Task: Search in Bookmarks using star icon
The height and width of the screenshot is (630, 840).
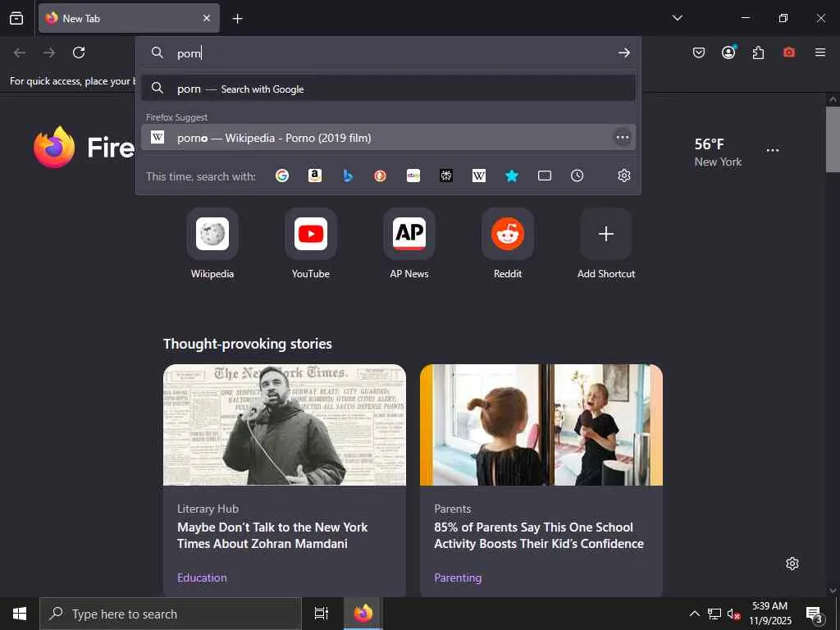Action: pyautogui.click(x=512, y=176)
